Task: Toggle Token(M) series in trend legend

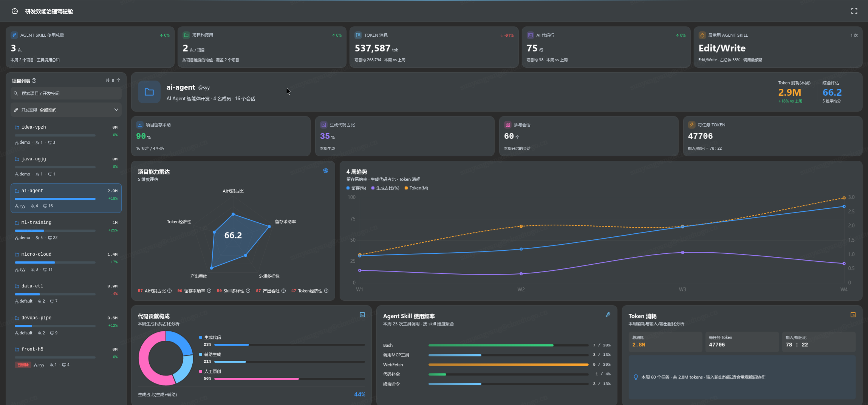Action: point(416,188)
